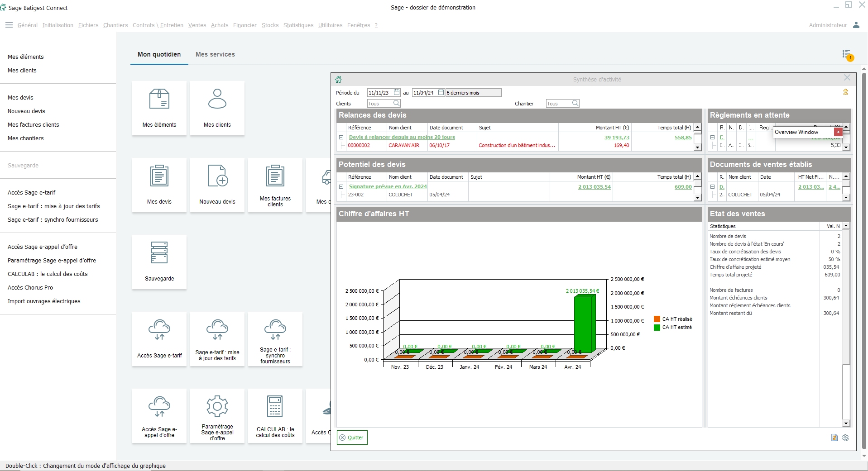The image size is (868, 471).
Task: Open the Mes éléments tile
Action: click(159, 108)
